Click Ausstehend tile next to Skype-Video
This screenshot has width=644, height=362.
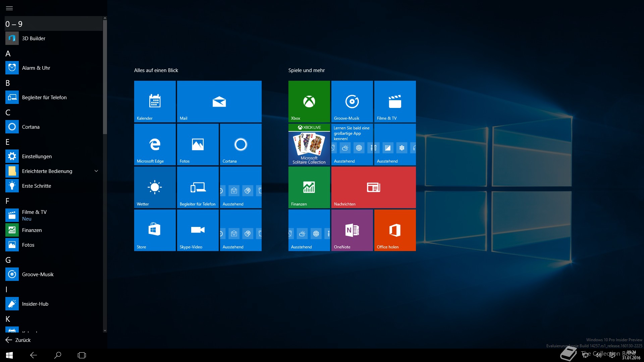241,230
